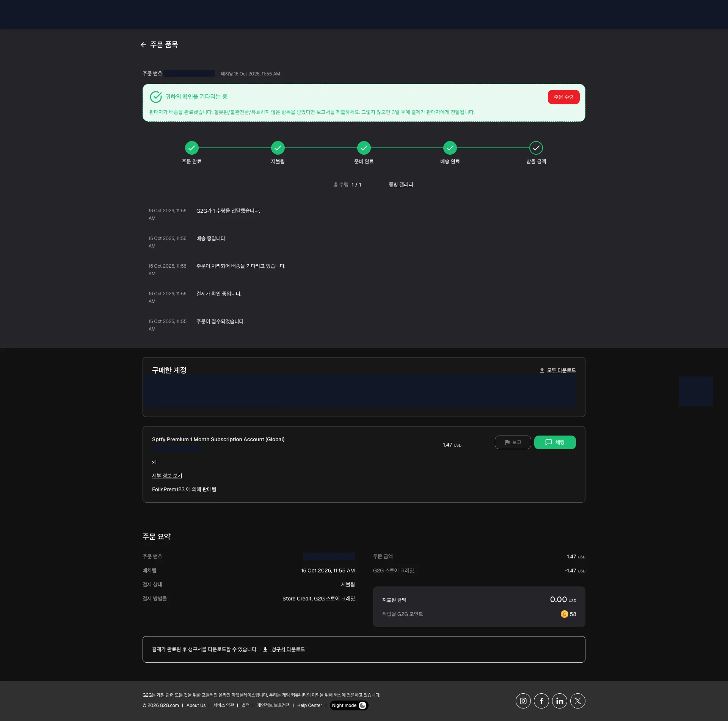The width and height of the screenshot is (728, 721).
Task: Click the Store Credit, G2G 스토어 크레딧 payment value
Action: [x=318, y=599]
